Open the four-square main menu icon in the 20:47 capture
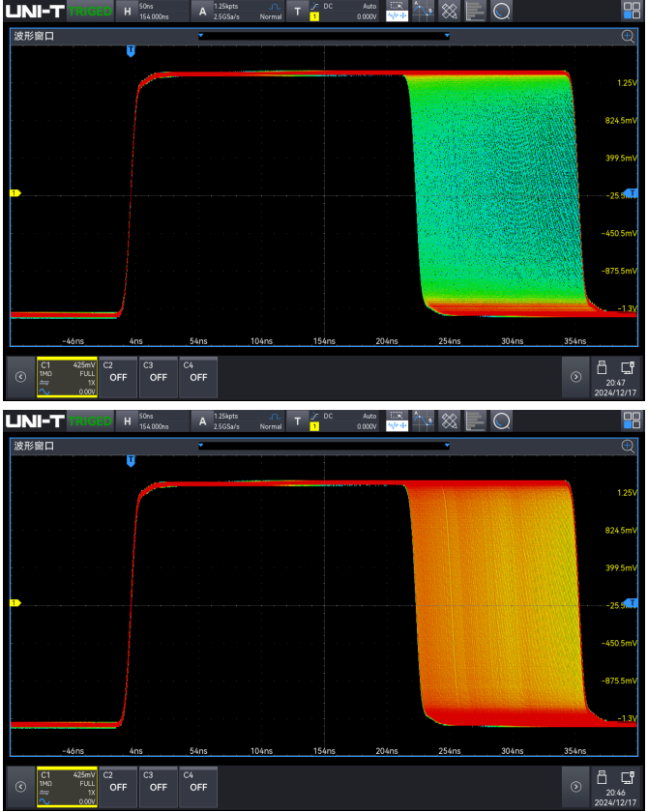Screen dimensions: 648x812 pyautogui.click(x=631, y=13)
